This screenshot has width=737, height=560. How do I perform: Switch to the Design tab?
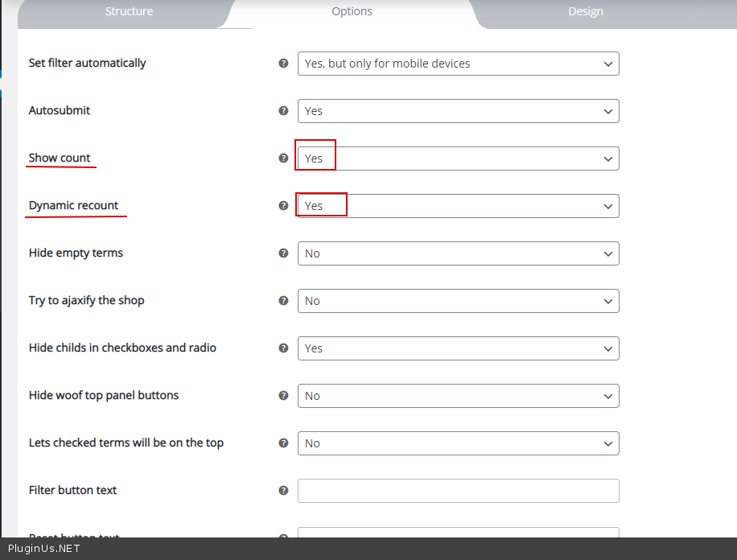[x=586, y=11]
